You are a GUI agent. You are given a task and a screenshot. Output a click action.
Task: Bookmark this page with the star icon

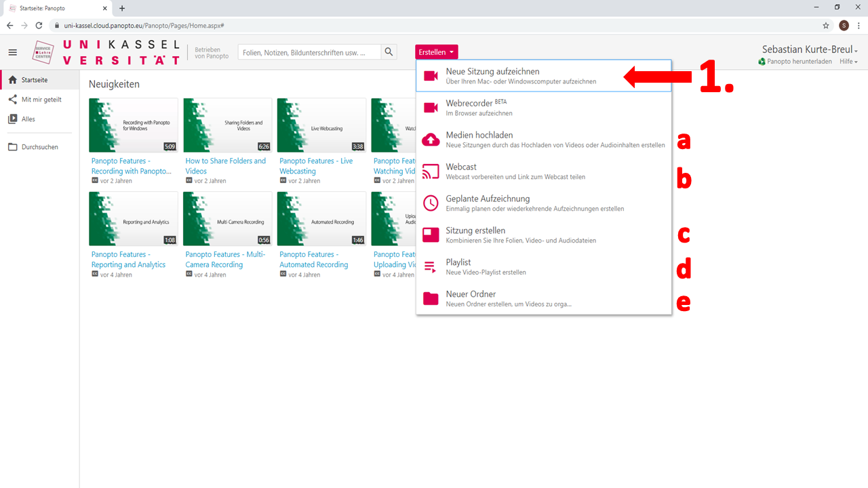click(826, 25)
